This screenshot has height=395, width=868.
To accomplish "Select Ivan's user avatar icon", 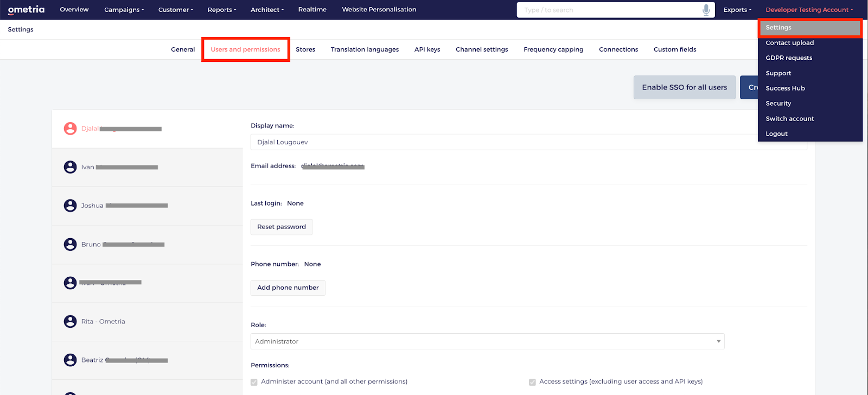I will (x=70, y=167).
